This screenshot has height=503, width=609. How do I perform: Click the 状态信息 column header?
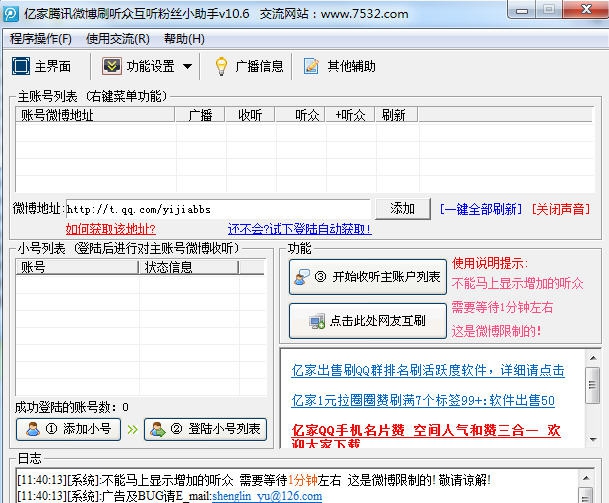click(169, 267)
